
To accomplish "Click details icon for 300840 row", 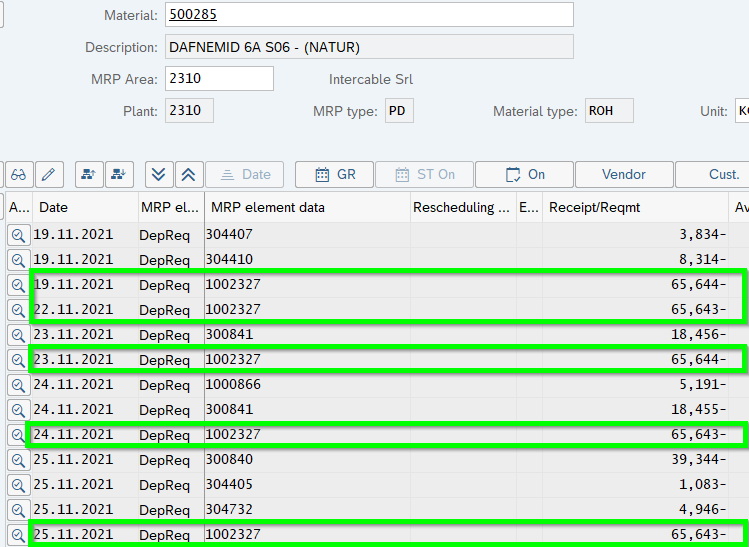I will pos(18,460).
